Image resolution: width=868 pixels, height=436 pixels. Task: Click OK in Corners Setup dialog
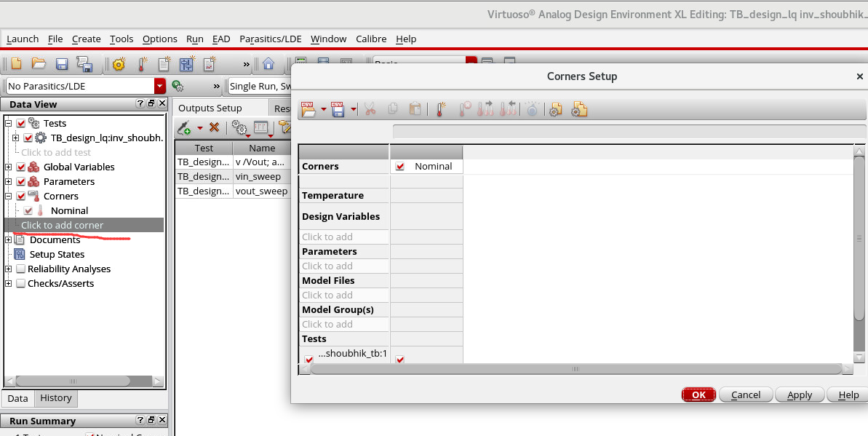click(698, 395)
